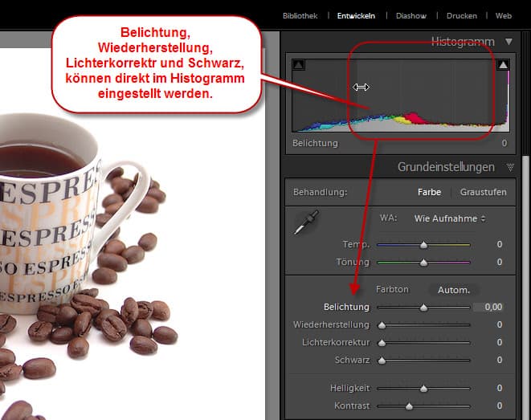
Task: Open the Drucken module
Action: (462, 15)
